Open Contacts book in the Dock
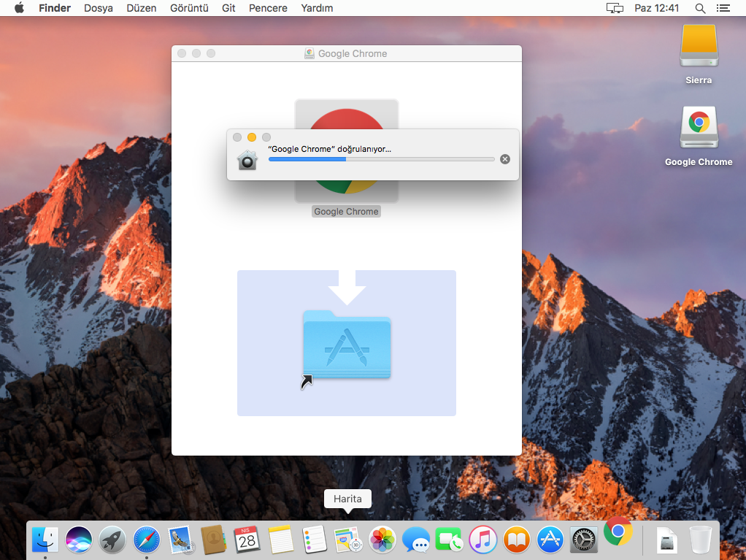Viewport: 746px width, 560px height. pyautogui.click(x=214, y=540)
